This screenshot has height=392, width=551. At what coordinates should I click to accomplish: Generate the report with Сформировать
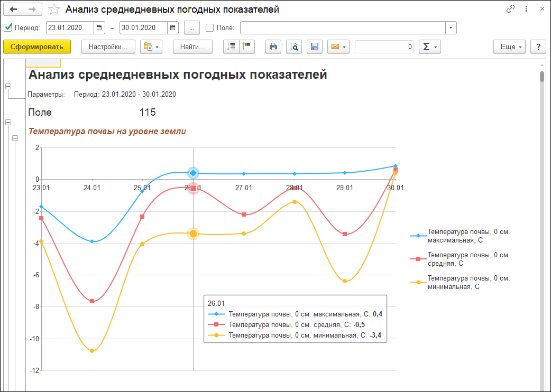point(37,46)
